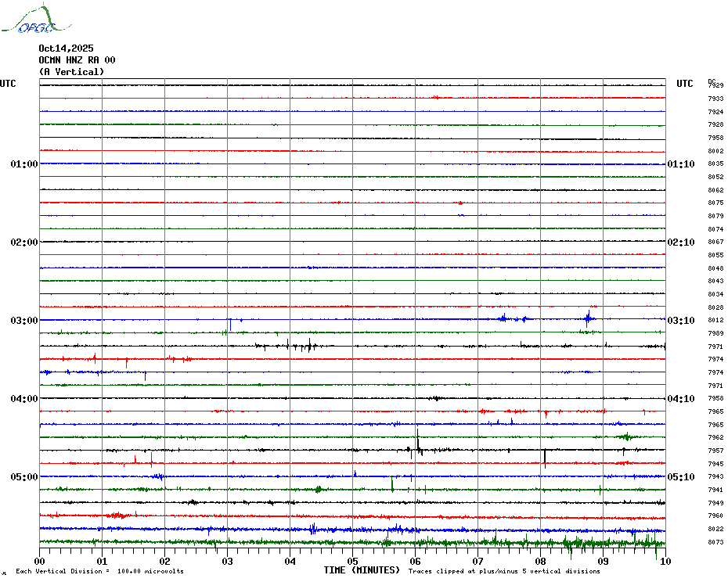Click the Each Vertical Division scale note

coord(99,571)
